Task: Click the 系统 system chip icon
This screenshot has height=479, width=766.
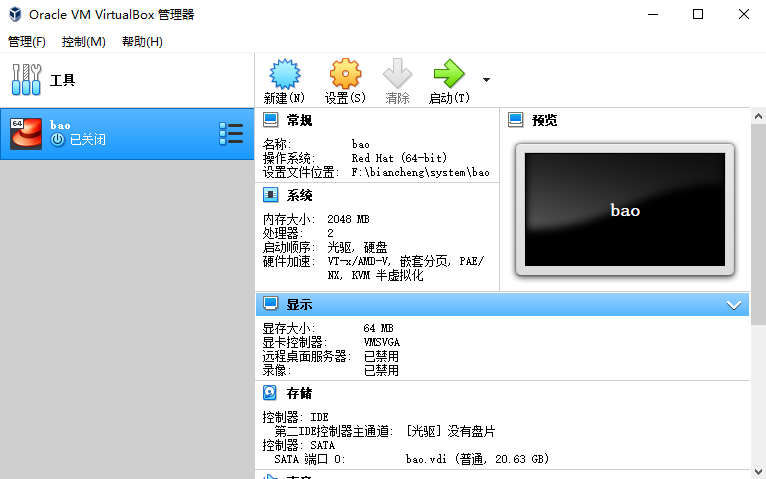Action: (270, 195)
